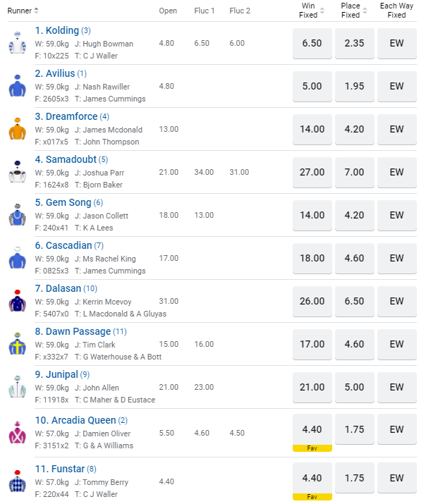The height and width of the screenshot is (504, 426).
Task: Open the Funstar runner link
Action: pos(68,469)
